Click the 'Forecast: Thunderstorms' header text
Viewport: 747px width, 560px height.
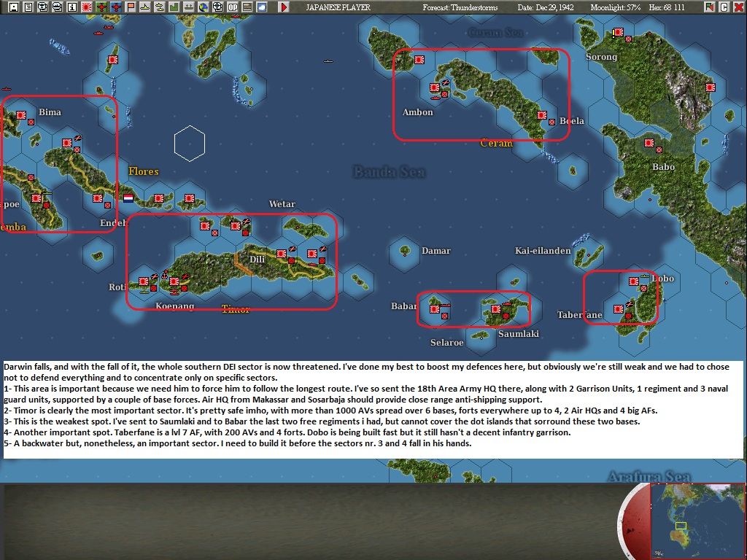[460, 7]
